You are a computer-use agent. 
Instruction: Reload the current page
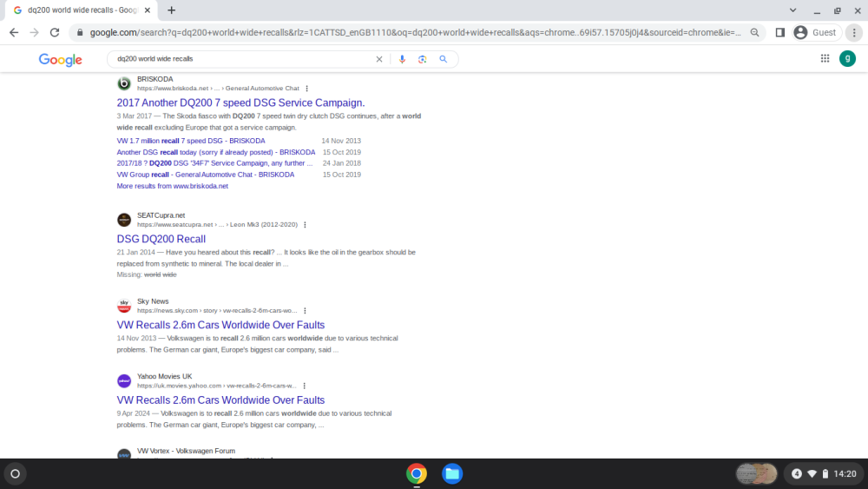point(55,33)
